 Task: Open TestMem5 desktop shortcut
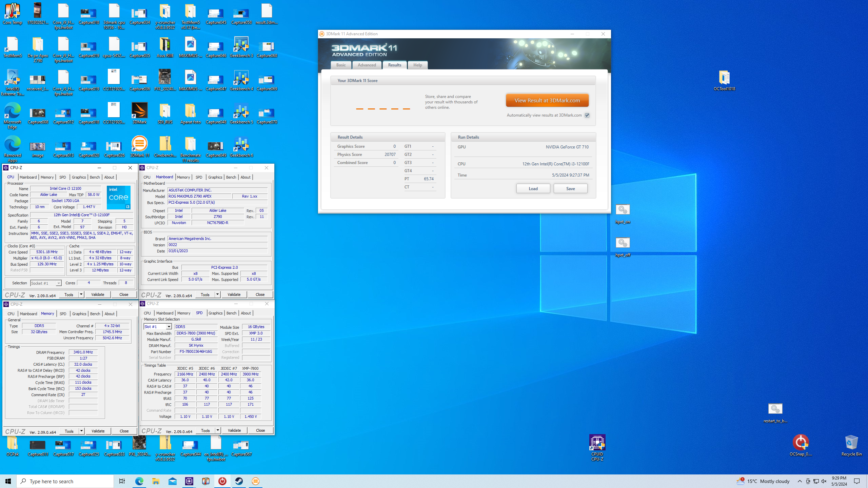pos(13,47)
